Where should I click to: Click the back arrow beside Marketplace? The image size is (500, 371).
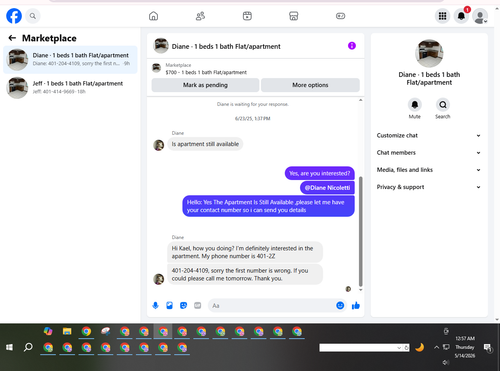(x=12, y=38)
